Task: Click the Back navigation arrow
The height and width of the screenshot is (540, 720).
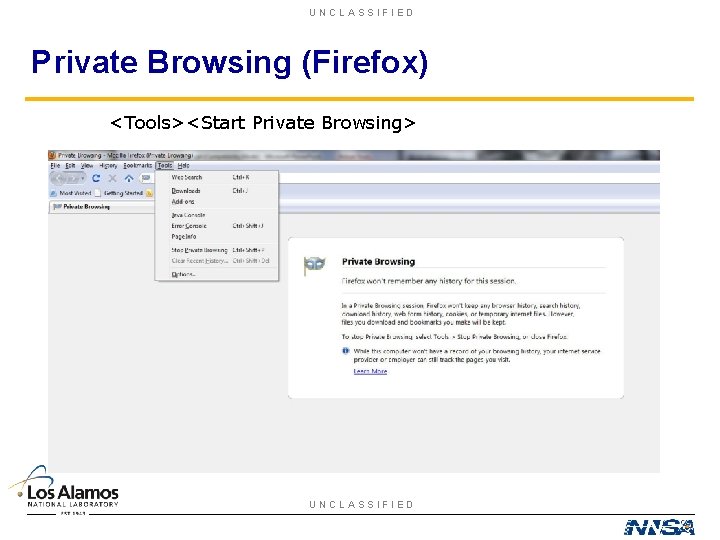Action: pos(58,178)
